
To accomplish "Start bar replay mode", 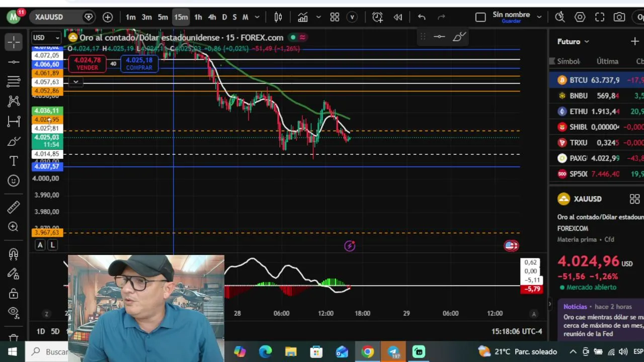I will click(398, 17).
